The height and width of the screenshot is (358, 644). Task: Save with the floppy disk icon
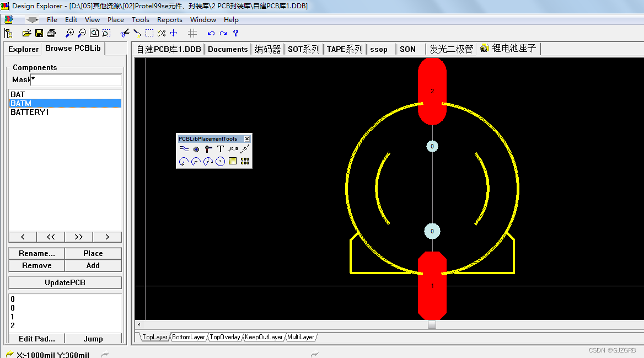[x=39, y=33]
